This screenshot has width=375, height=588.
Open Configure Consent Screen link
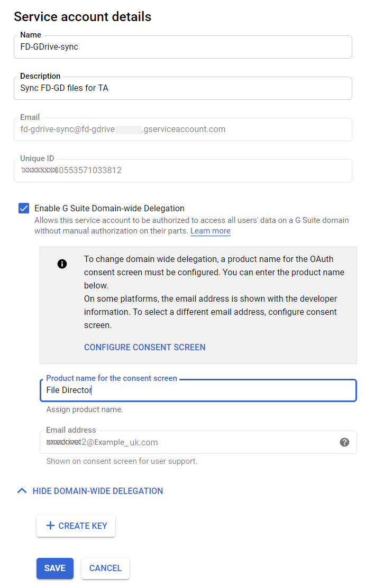(144, 347)
